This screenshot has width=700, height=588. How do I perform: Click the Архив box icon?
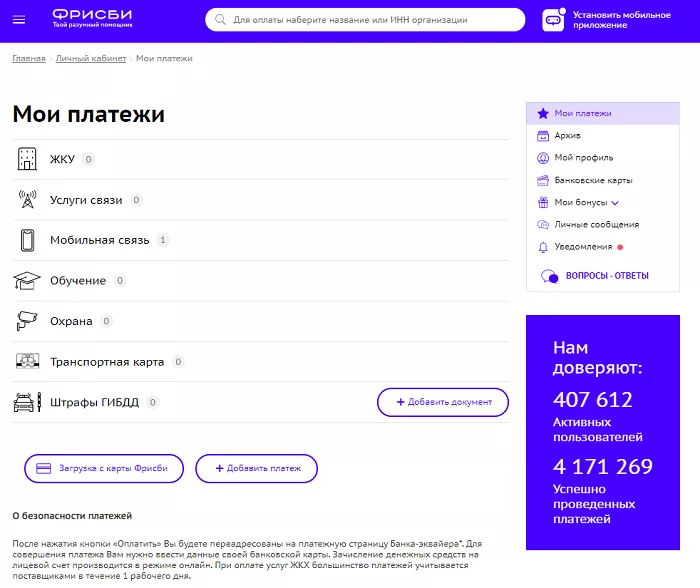(x=543, y=136)
